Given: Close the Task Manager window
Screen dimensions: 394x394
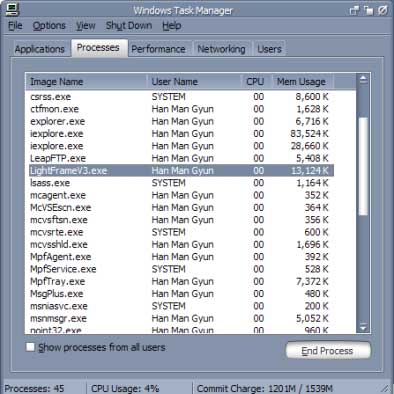Looking at the screenshot, I should click(383, 11).
